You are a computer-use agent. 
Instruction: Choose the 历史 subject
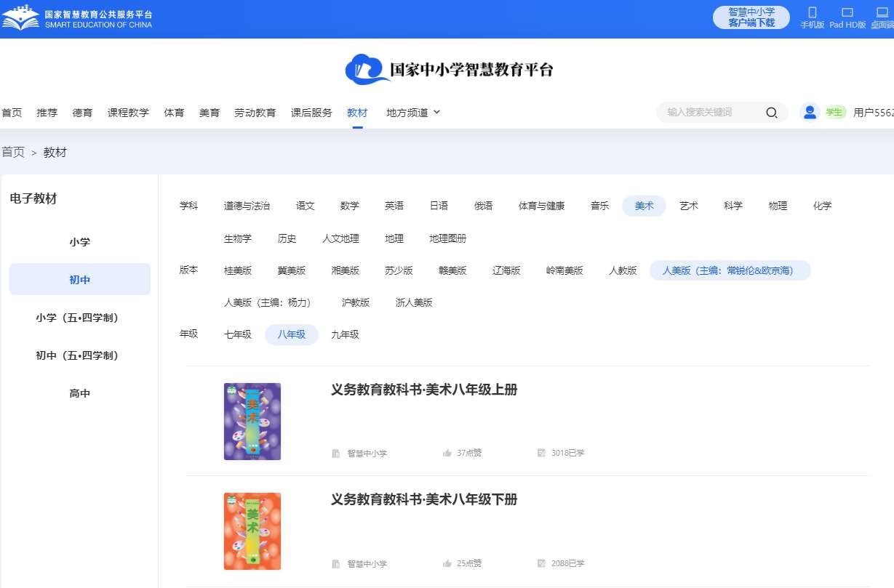pos(287,238)
